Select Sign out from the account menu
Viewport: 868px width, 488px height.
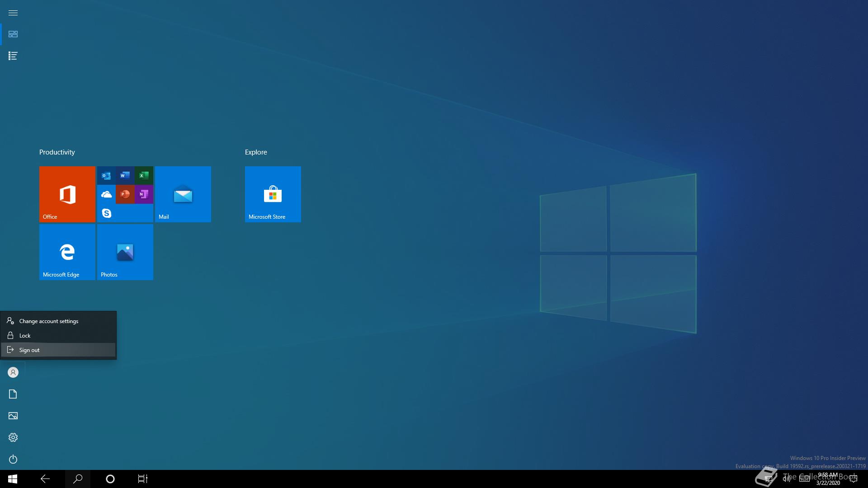pos(58,350)
